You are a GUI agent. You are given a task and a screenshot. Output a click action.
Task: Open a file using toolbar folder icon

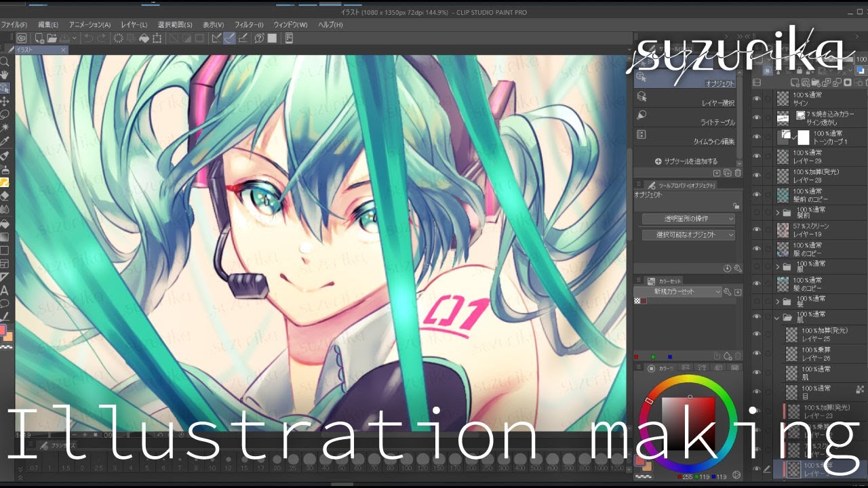52,39
